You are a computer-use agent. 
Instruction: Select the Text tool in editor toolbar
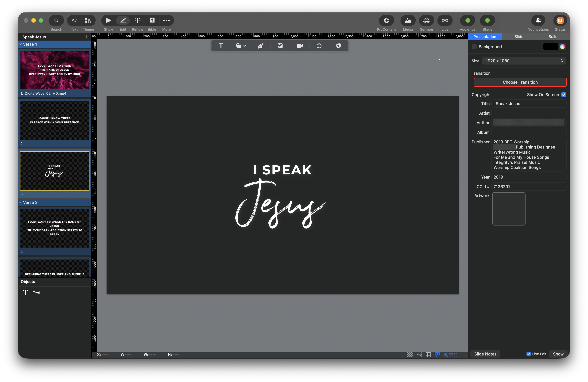221,46
